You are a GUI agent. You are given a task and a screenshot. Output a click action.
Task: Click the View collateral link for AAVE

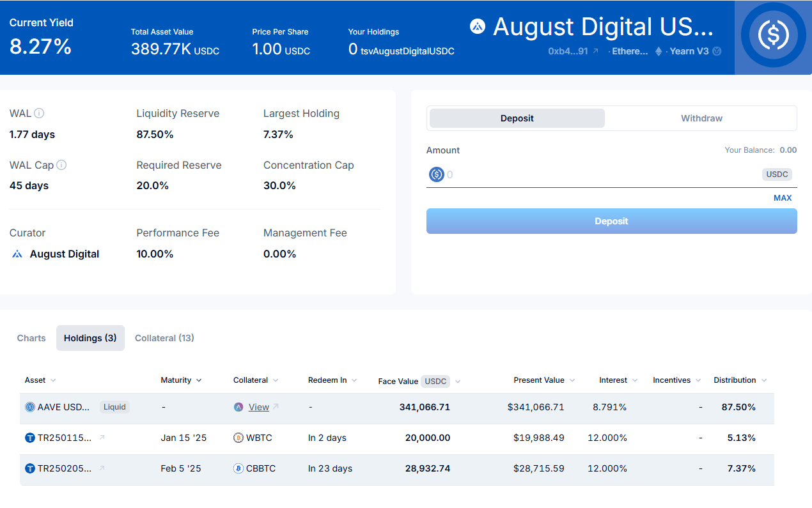[x=258, y=407]
